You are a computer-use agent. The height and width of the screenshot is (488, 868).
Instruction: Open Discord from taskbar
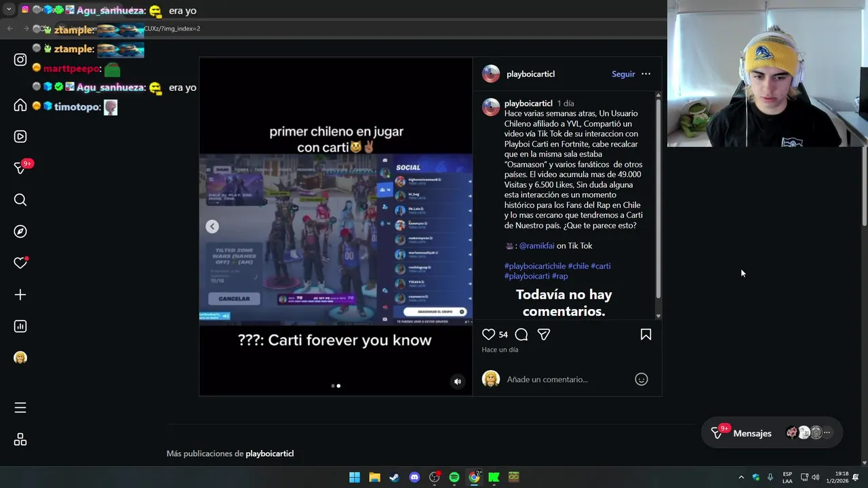414,477
